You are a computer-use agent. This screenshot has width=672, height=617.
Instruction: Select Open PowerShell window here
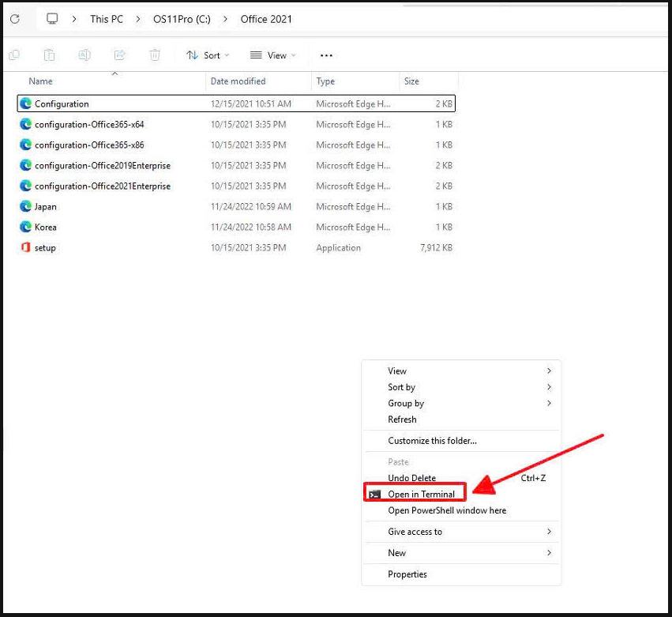pos(447,510)
